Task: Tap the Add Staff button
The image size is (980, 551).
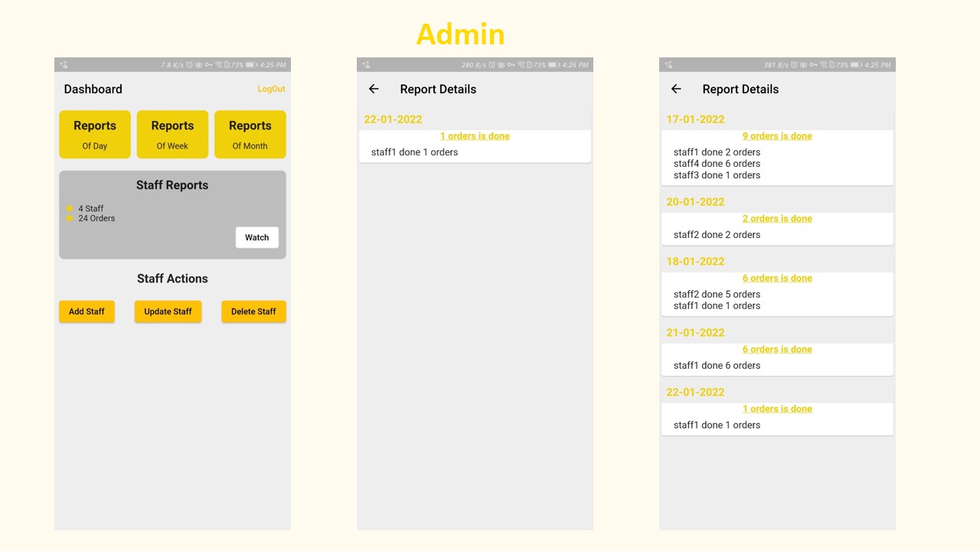Action: [x=87, y=311]
